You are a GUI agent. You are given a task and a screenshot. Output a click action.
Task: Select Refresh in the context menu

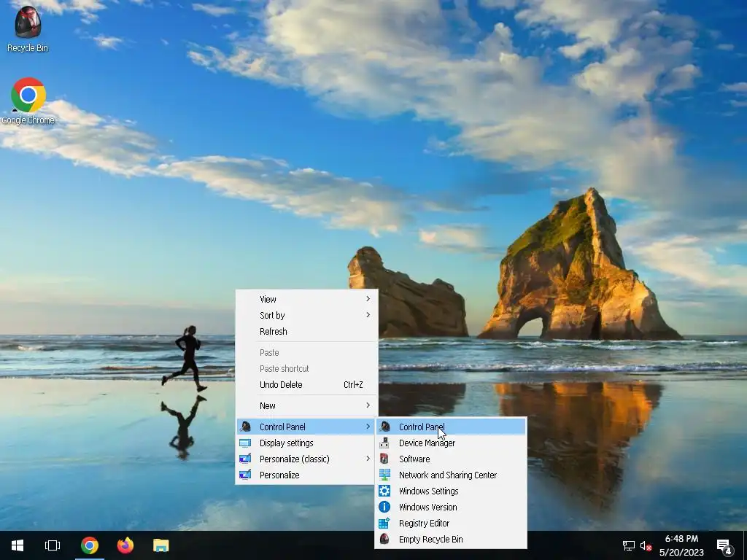[306, 332]
